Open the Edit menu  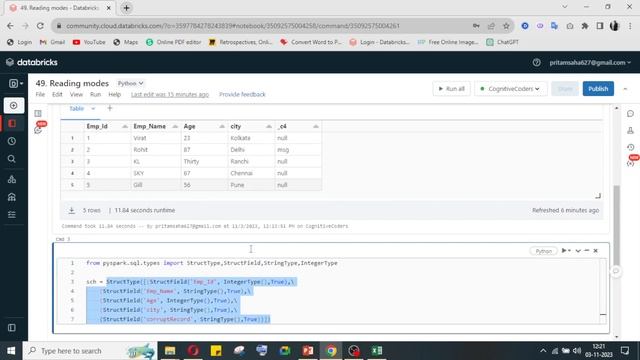57,94
